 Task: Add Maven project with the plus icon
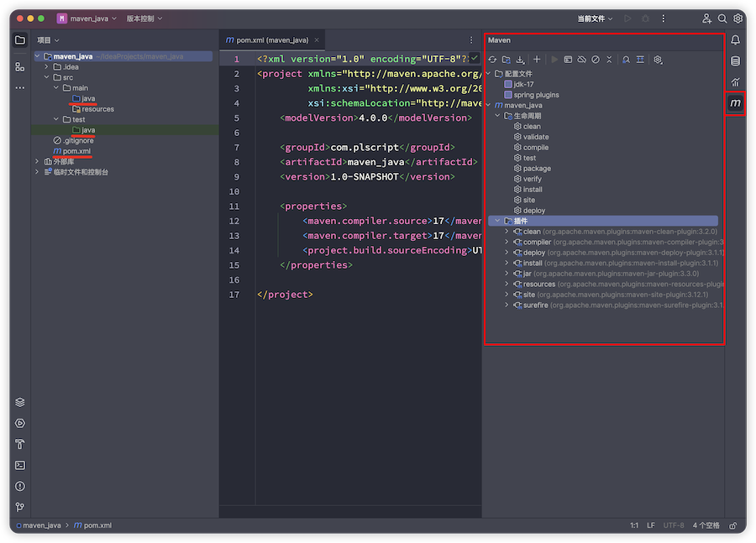[x=537, y=60]
